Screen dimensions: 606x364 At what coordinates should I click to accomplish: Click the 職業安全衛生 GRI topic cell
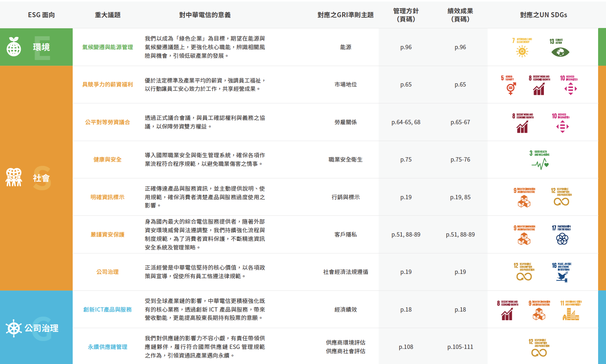(x=346, y=159)
